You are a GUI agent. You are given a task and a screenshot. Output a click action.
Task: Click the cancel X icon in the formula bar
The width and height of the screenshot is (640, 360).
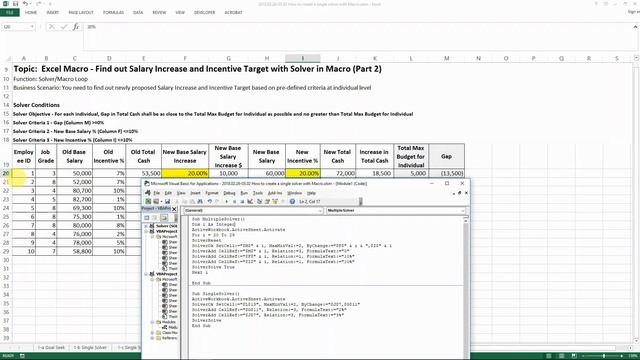click(51, 27)
